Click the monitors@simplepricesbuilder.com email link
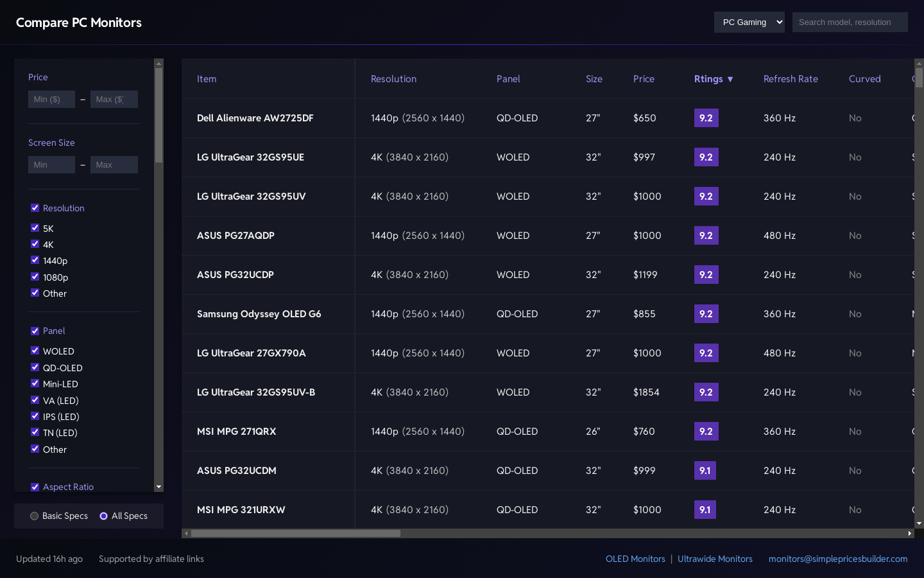The height and width of the screenshot is (578, 924). point(838,559)
